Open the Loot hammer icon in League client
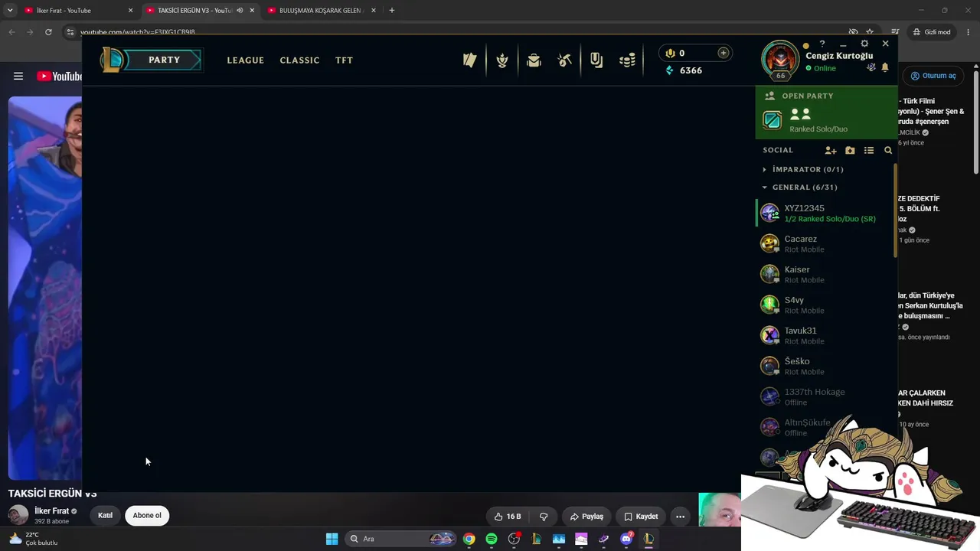The height and width of the screenshot is (551, 980). click(565, 60)
